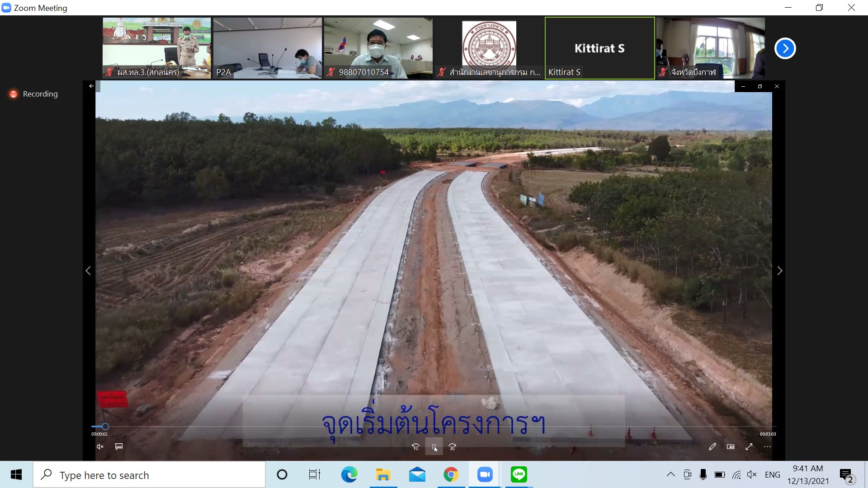Select the Kittirat S participant tile
Screen dimensions: 868x488
coord(599,48)
